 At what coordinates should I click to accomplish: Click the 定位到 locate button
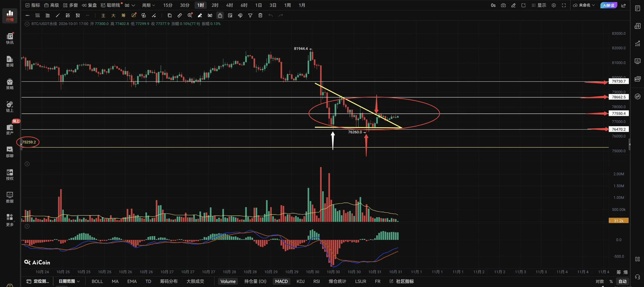point(38,281)
